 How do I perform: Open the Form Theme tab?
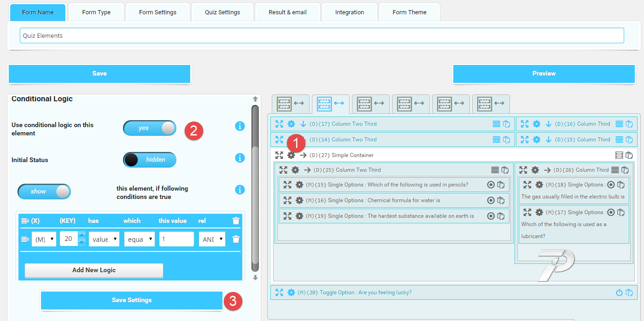pyautogui.click(x=409, y=12)
